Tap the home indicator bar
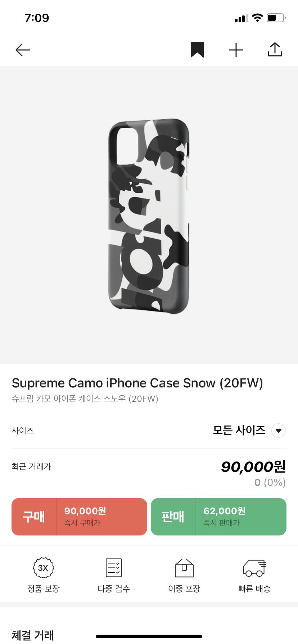The height and width of the screenshot is (644, 298). click(149, 636)
